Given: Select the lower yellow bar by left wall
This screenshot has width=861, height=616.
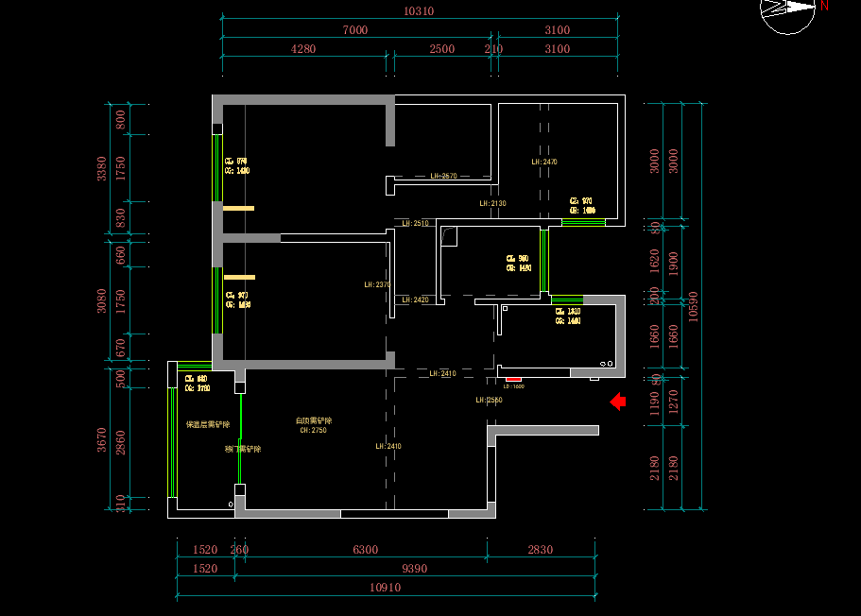Looking at the screenshot, I should point(239,277).
